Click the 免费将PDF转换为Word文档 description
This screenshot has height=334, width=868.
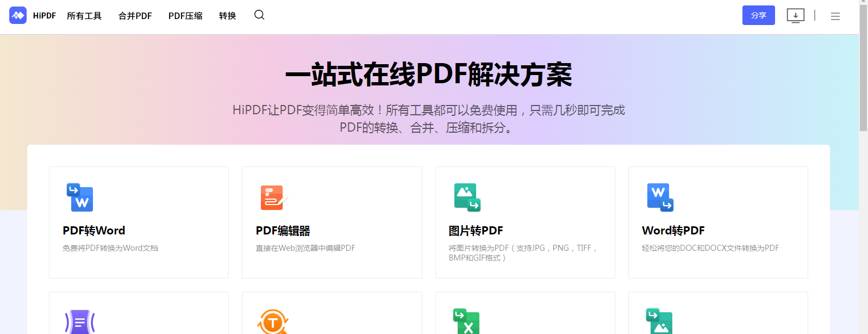pyautogui.click(x=110, y=248)
